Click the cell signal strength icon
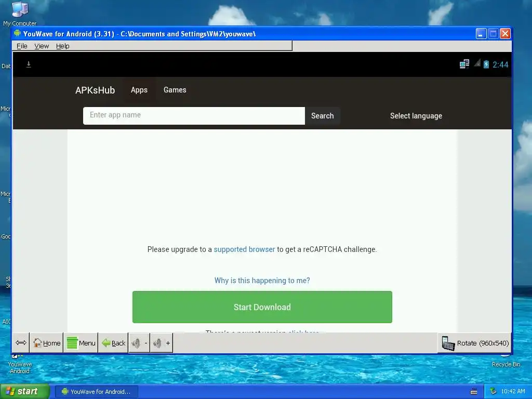 (x=477, y=63)
